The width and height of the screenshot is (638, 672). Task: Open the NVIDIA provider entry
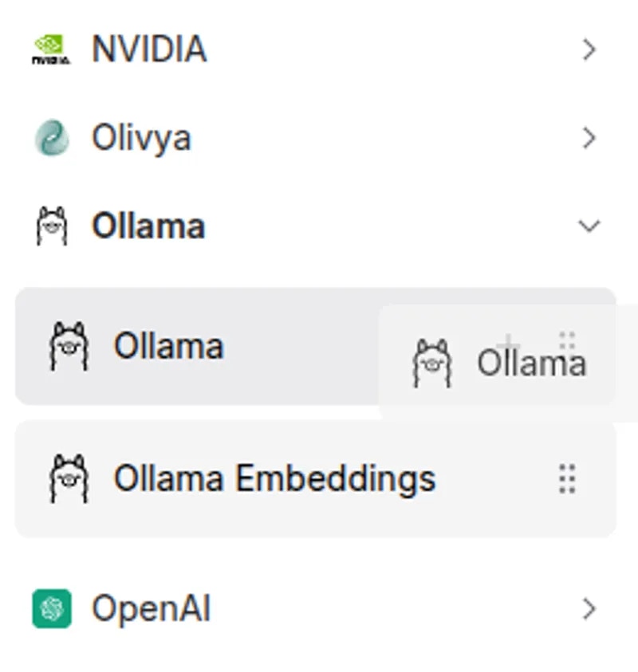point(150,49)
